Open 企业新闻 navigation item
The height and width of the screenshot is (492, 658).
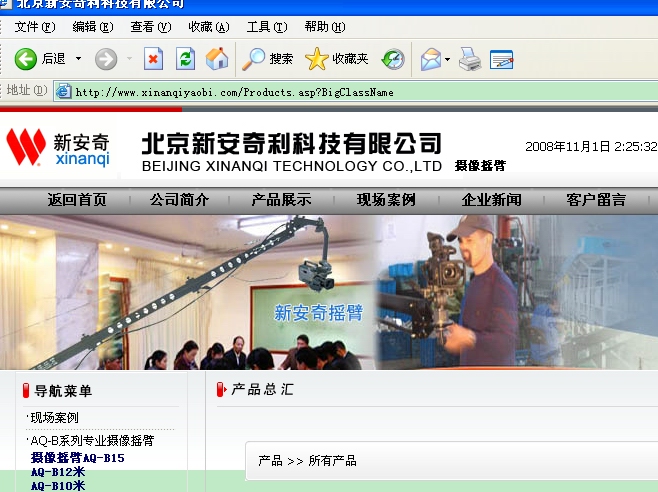491,200
